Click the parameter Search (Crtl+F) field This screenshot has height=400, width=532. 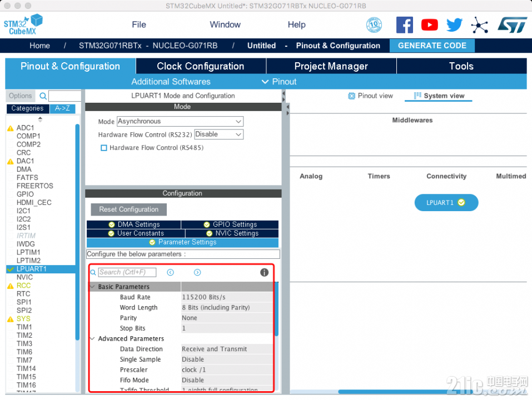(127, 273)
